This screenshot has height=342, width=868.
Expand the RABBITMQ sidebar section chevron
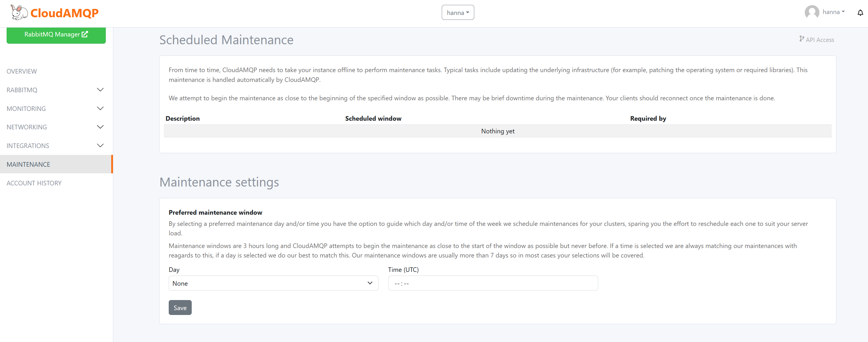[x=100, y=90]
